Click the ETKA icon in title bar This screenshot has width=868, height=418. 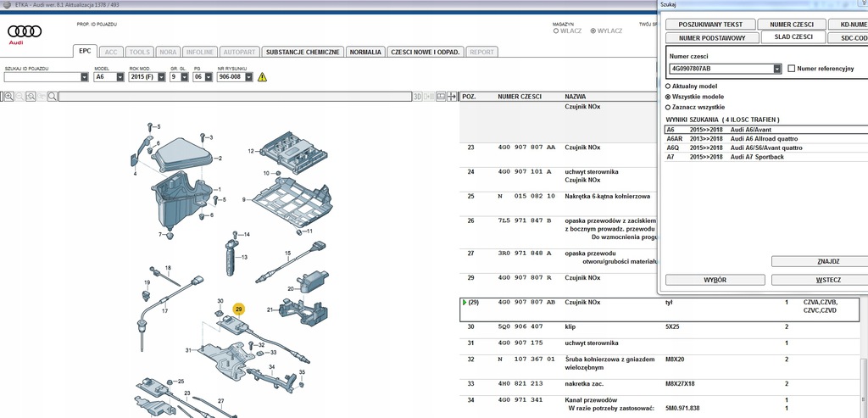(x=7, y=4)
